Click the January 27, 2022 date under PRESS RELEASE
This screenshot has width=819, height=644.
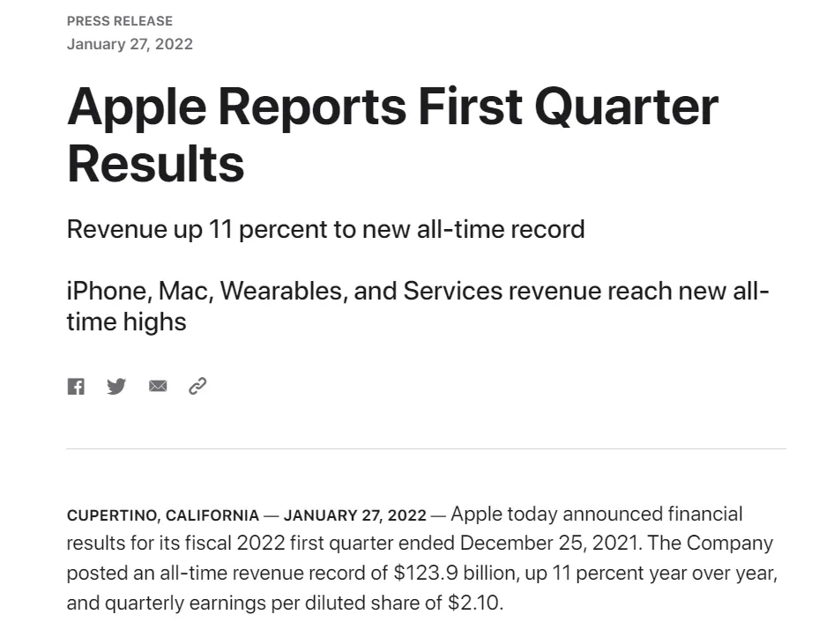130,44
